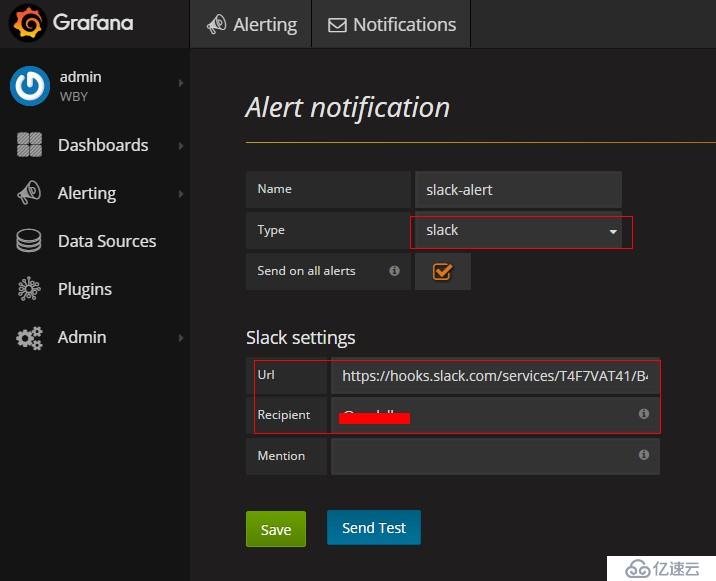Open Admin in the sidebar

pos(82,337)
